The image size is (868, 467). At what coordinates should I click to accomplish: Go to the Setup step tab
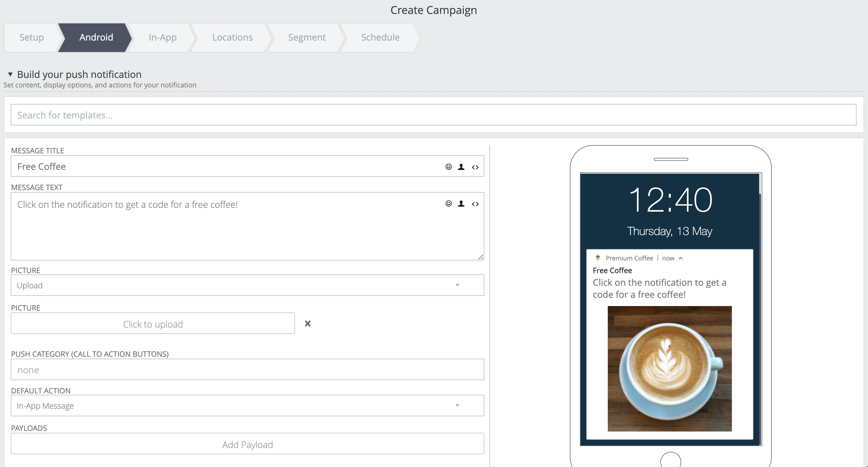[x=31, y=37]
